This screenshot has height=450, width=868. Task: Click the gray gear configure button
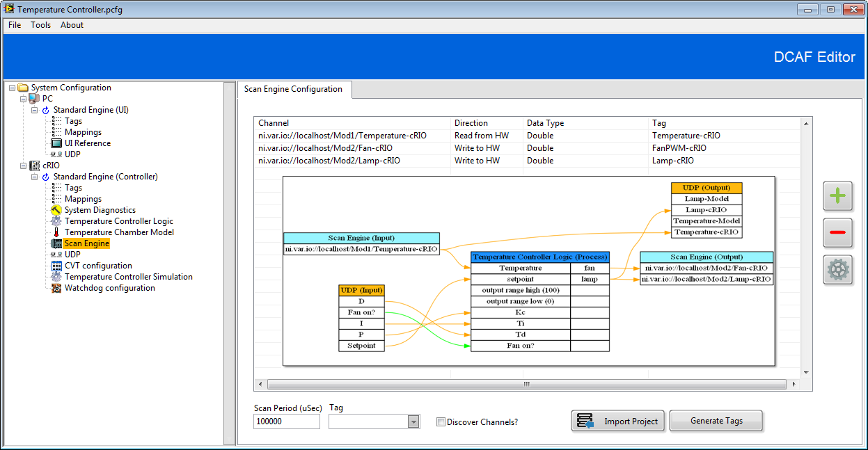click(837, 270)
